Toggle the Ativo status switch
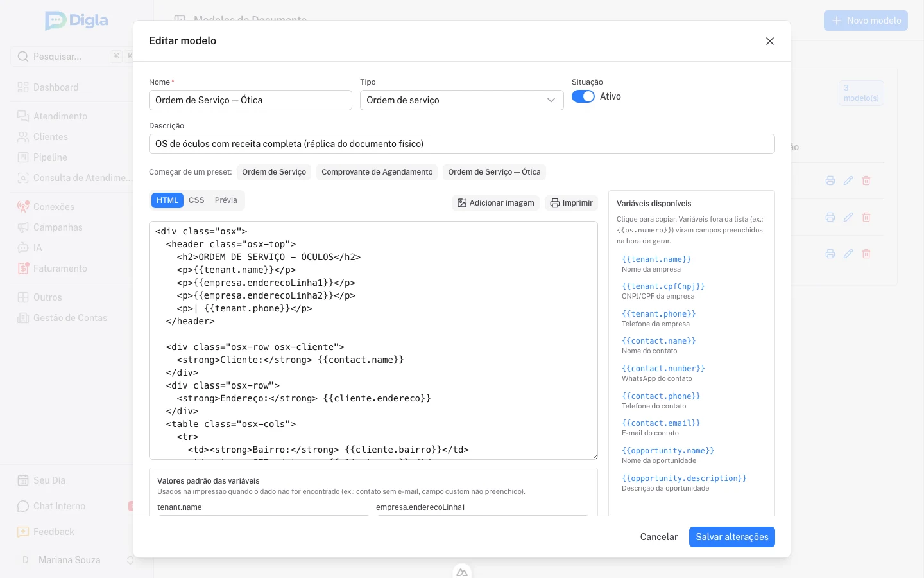Viewport: 924px width, 578px height. click(x=583, y=96)
